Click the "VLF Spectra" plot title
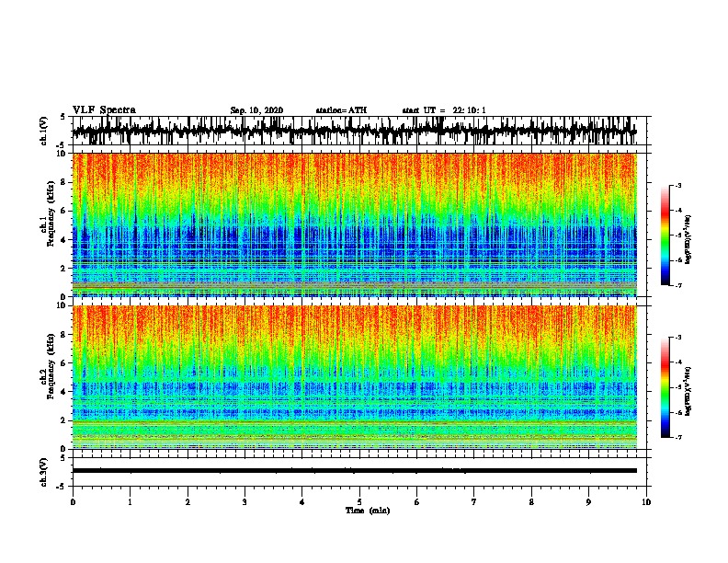Screen dimensions: 728x563 pyautogui.click(x=104, y=110)
